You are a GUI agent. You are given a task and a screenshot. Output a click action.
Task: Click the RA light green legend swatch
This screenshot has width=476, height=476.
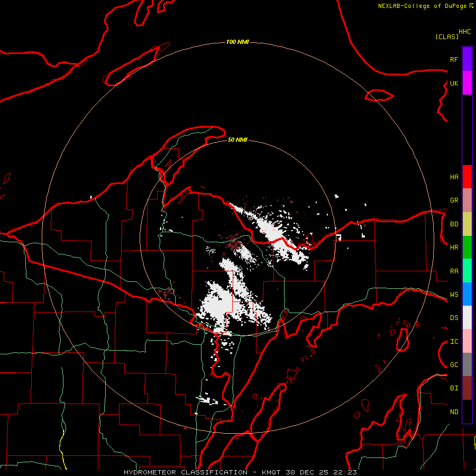click(x=467, y=271)
